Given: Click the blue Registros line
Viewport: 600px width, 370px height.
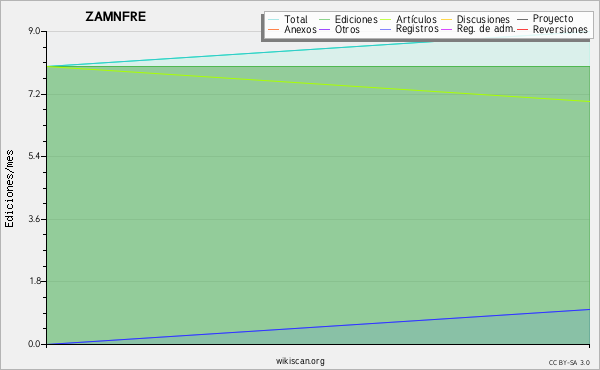Looking at the screenshot, I should coord(318,326).
